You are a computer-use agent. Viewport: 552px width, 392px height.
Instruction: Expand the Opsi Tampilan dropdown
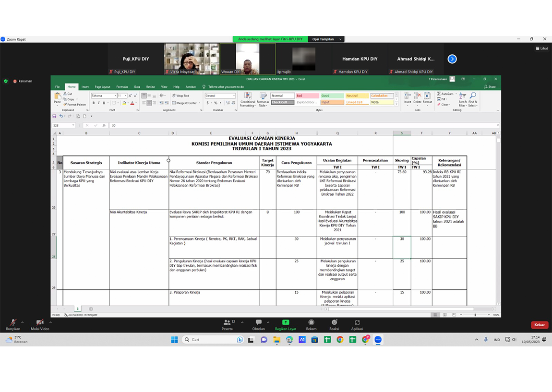pos(327,39)
